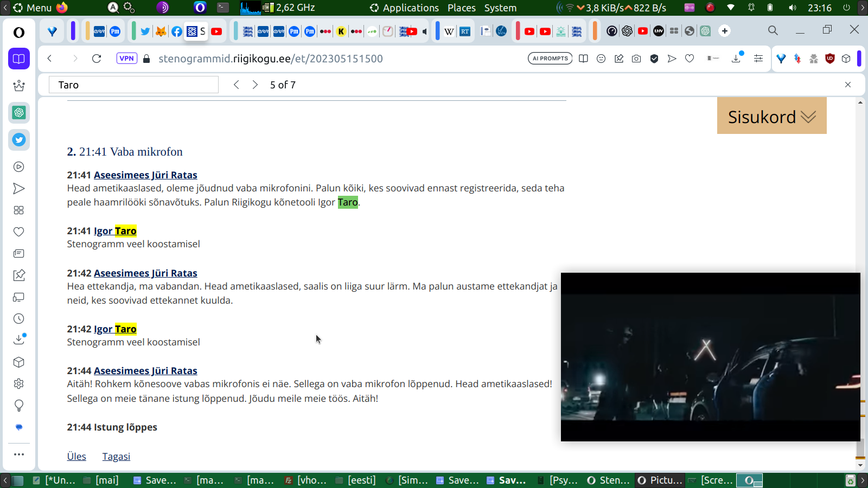This screenshot has height=488, width=868.
Task: Open Extensions cube icon in sidebar
Action: [19, 362]
